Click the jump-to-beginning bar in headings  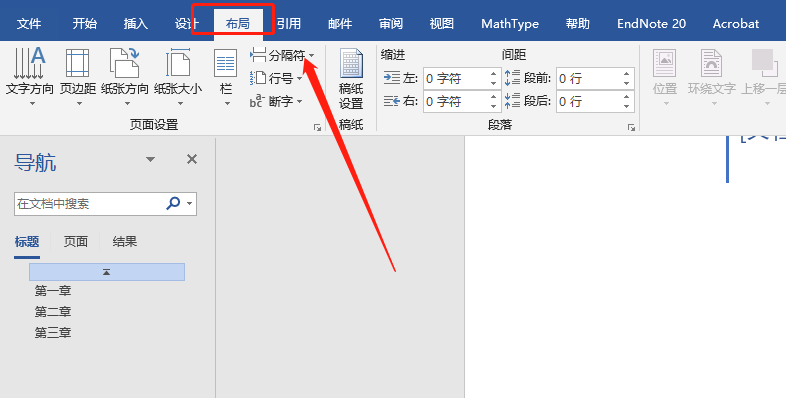(x=107, y=272)
